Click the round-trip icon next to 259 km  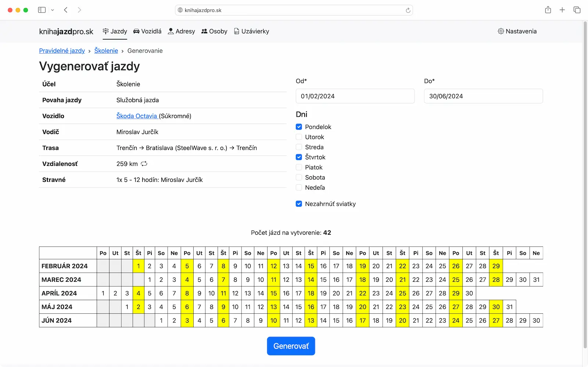pos(144,164)
